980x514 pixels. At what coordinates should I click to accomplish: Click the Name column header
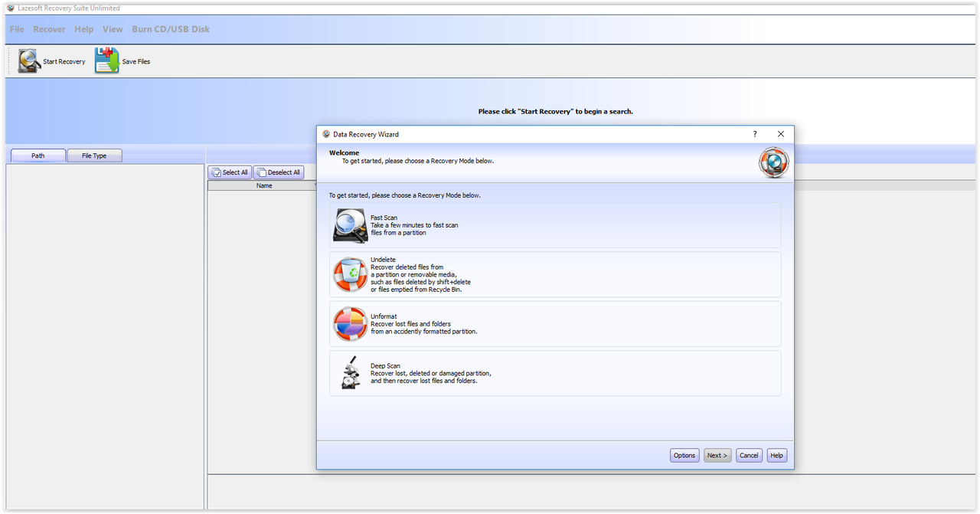[x=264, y=185]
